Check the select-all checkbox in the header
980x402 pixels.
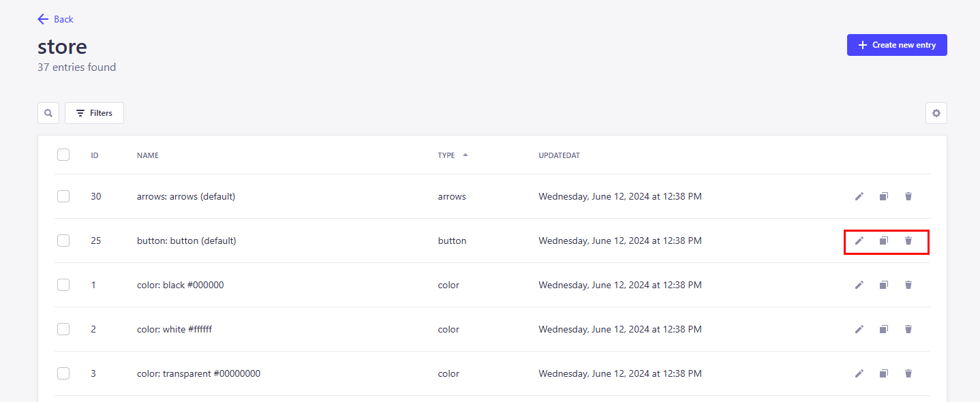pos(63,155)
